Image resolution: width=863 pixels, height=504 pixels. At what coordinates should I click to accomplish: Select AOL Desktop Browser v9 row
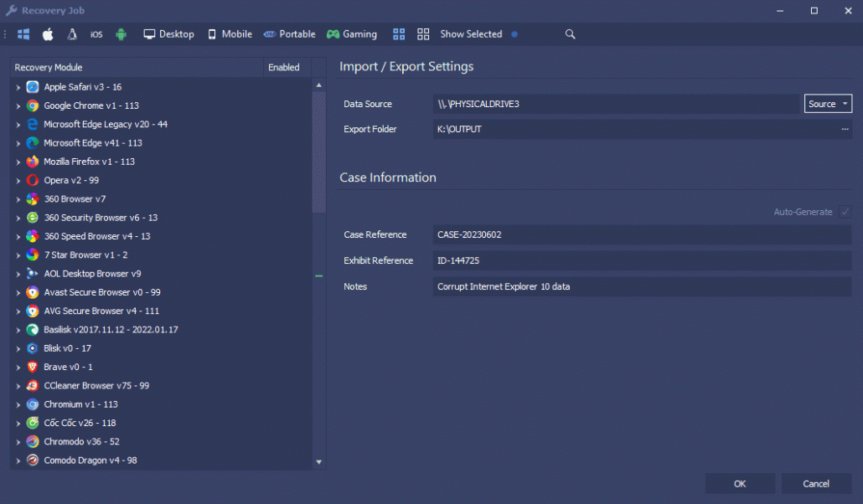(161, 274)
